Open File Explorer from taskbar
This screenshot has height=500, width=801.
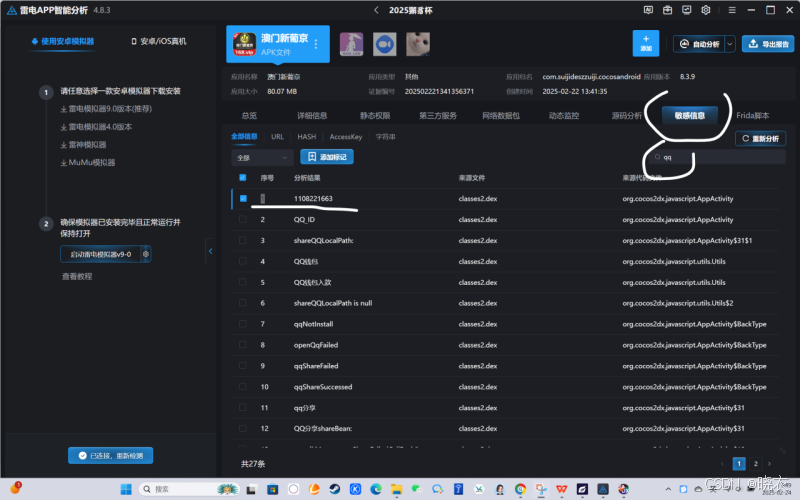coord(396,489)
